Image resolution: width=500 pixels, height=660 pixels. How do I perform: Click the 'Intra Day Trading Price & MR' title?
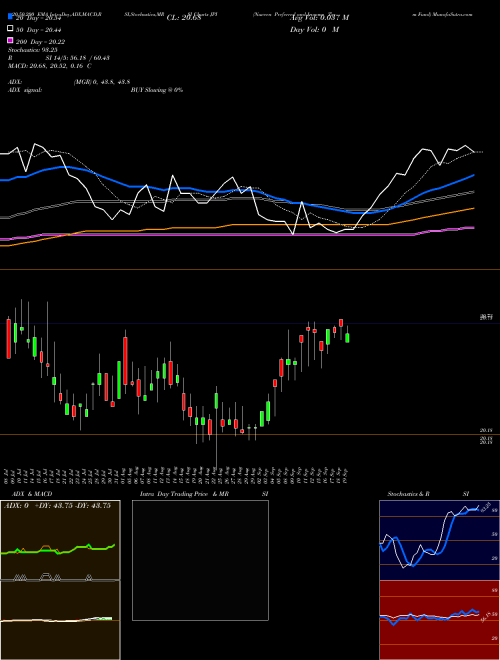[184, 494]
